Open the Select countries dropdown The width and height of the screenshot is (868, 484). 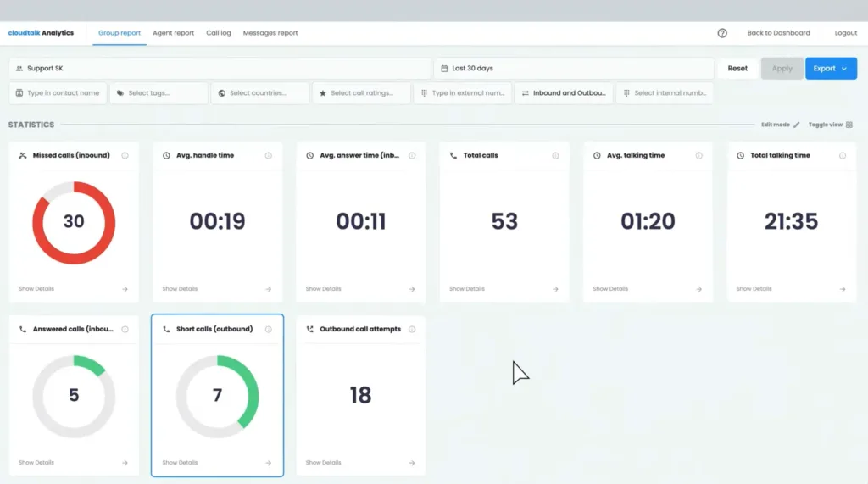point(260,93)
